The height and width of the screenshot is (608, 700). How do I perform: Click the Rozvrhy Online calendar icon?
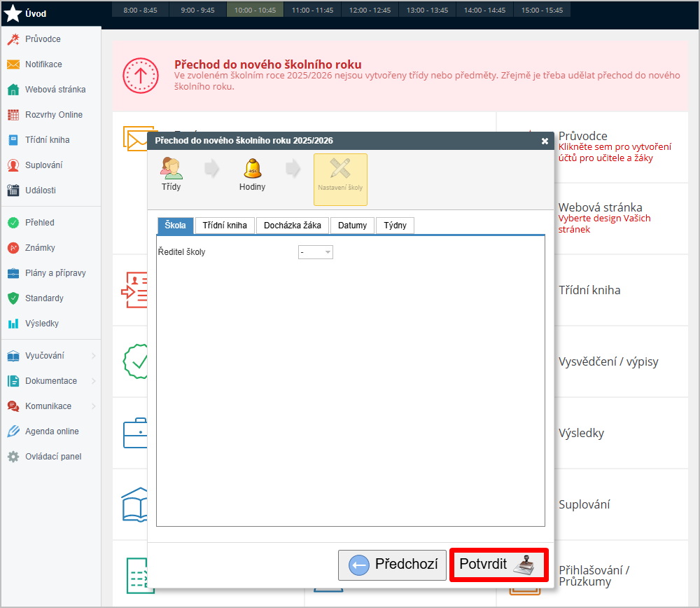coord(13,115)
